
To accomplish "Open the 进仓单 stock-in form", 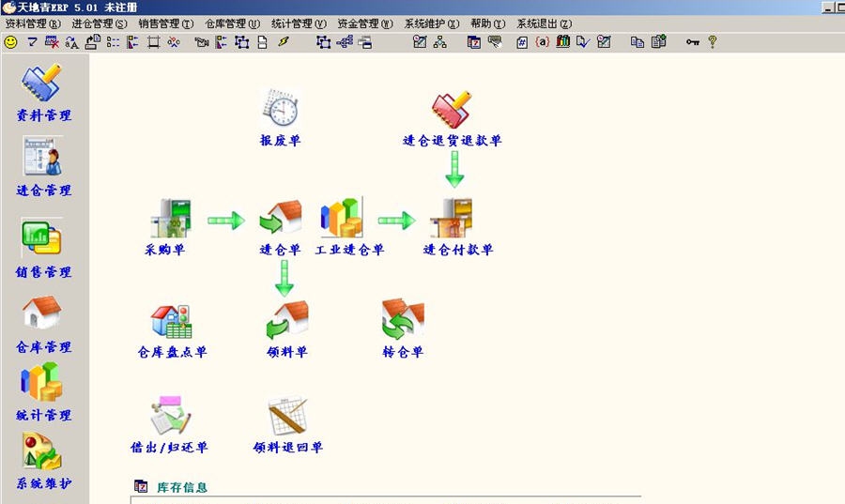I will pos(280,228).
